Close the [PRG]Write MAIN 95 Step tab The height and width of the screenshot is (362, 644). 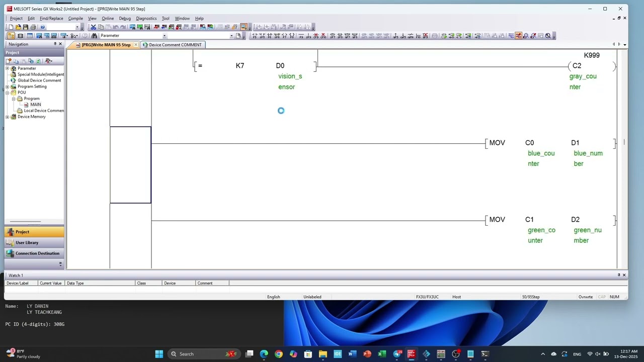pos(136,45)
